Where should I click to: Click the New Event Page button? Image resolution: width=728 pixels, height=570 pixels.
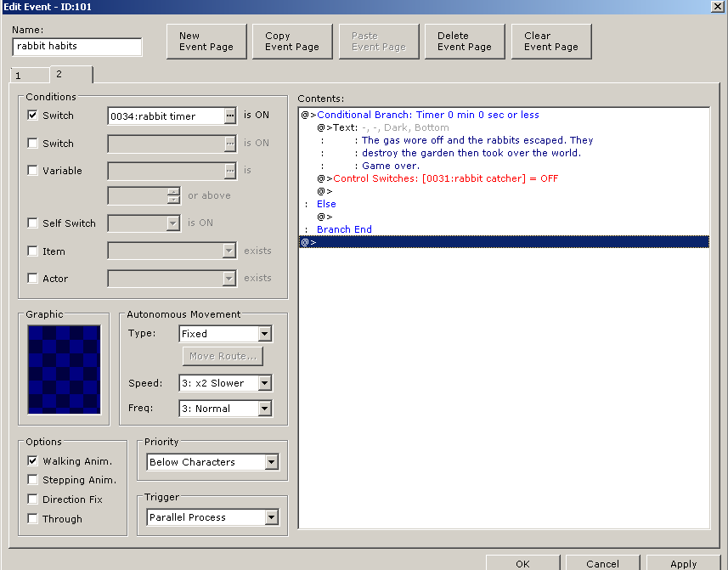[x=206, y=42]
